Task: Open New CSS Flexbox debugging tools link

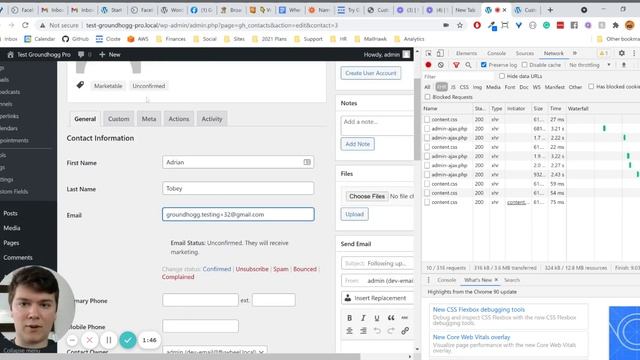Action: tap(479, 309)
